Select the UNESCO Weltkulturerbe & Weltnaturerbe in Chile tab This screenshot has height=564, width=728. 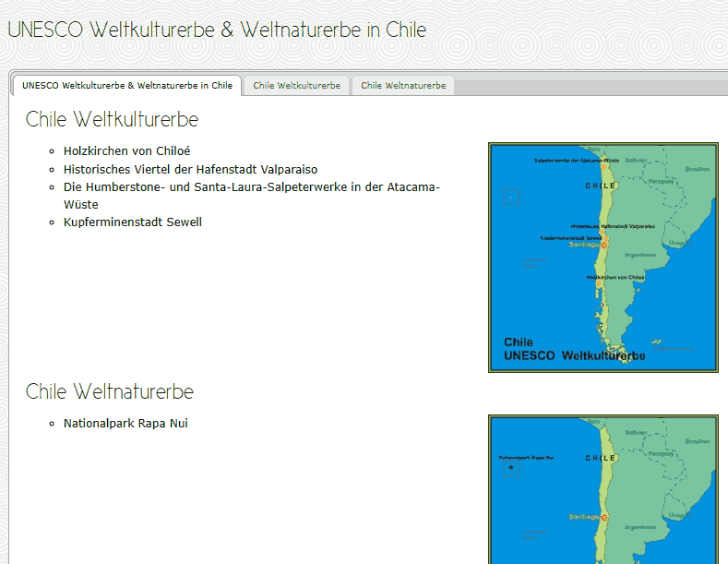pos(127,86)
